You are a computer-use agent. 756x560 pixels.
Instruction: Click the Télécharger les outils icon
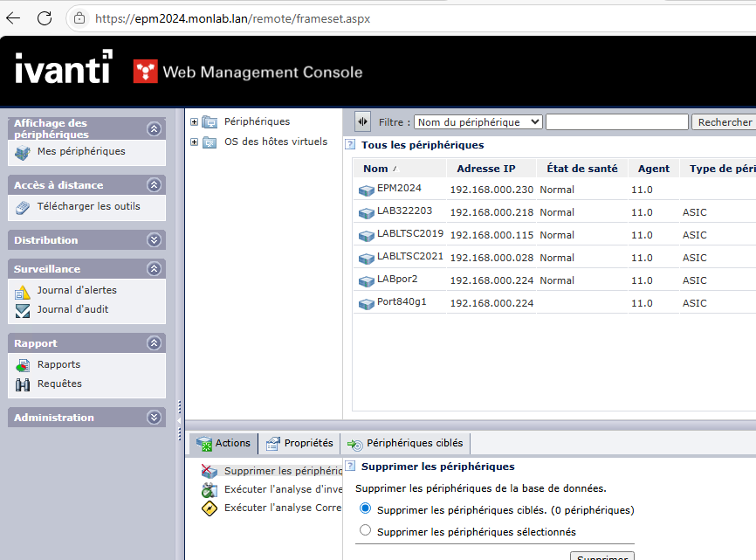[x=23, y=207]
